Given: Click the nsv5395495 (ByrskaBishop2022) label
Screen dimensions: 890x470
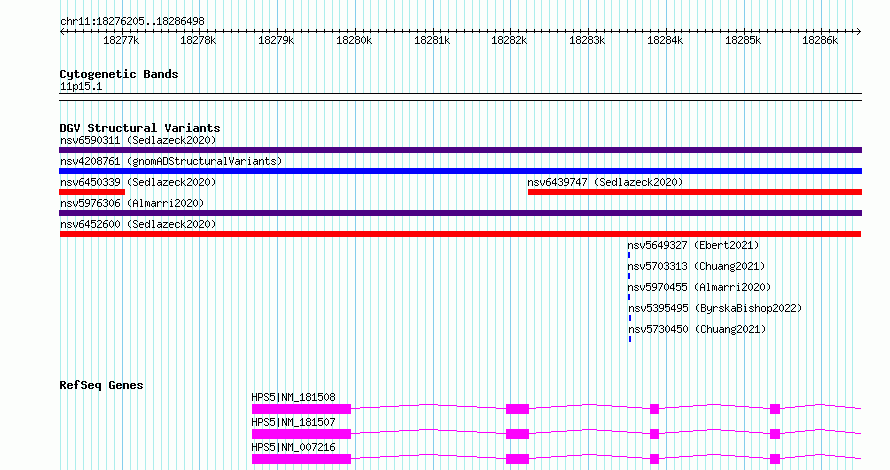Looking at the screenshot, I should click(715, 308).
